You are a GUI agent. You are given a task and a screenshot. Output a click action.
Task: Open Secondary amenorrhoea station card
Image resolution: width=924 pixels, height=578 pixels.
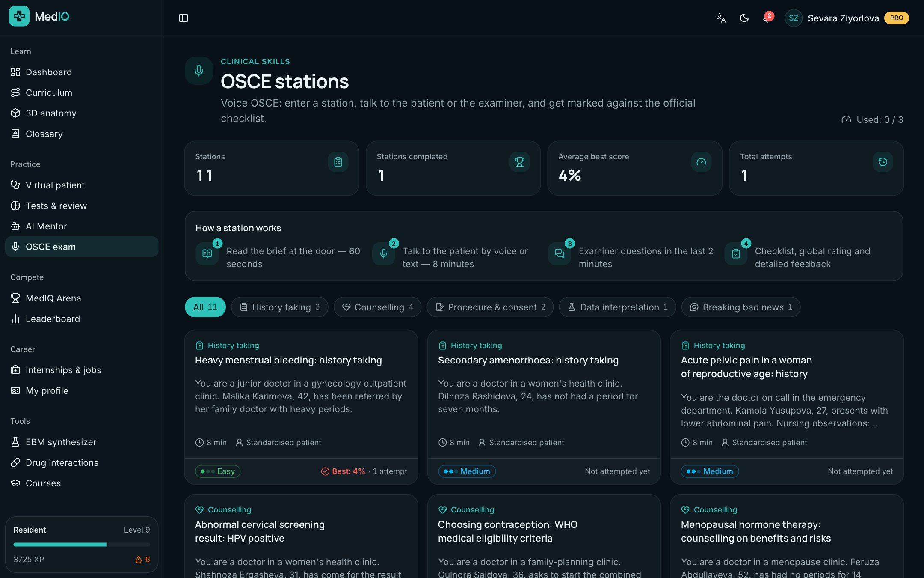(x=544, y=407)
